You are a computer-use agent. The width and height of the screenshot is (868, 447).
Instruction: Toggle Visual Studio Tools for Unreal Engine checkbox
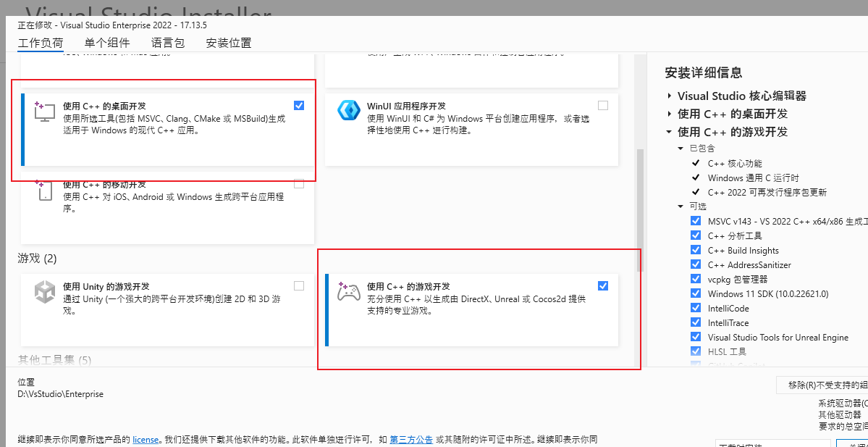tap(696, 337)
